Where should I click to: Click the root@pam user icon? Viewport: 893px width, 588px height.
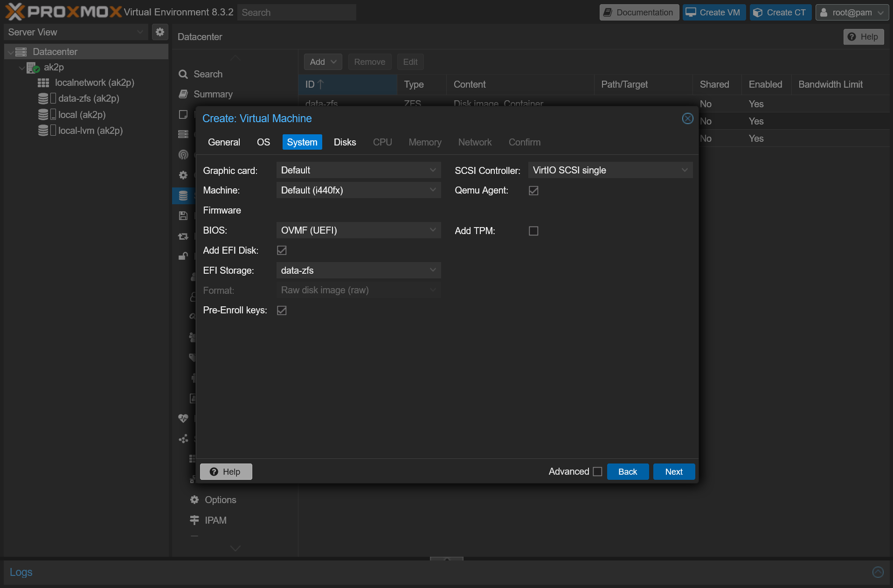pyautogui.click(x=824, y=13)
